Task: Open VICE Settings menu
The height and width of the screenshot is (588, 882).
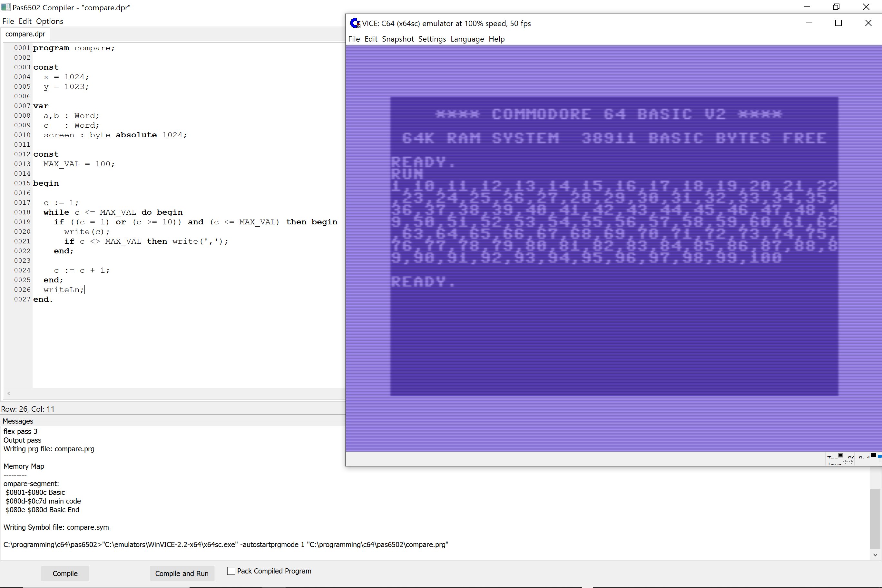Action: pos(432,39)
